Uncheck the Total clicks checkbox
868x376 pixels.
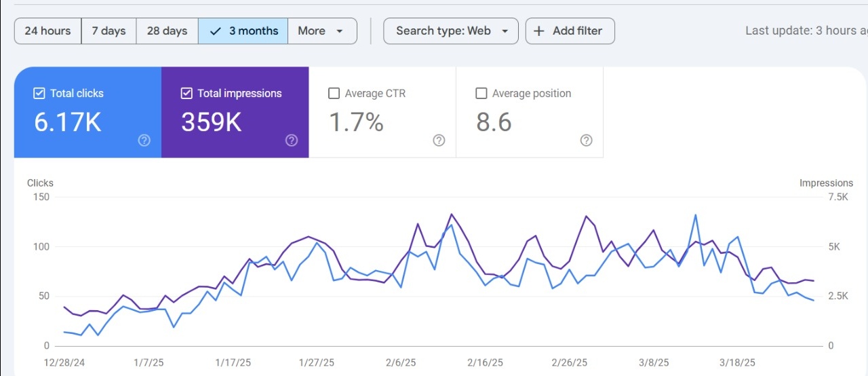click(39, 94)
